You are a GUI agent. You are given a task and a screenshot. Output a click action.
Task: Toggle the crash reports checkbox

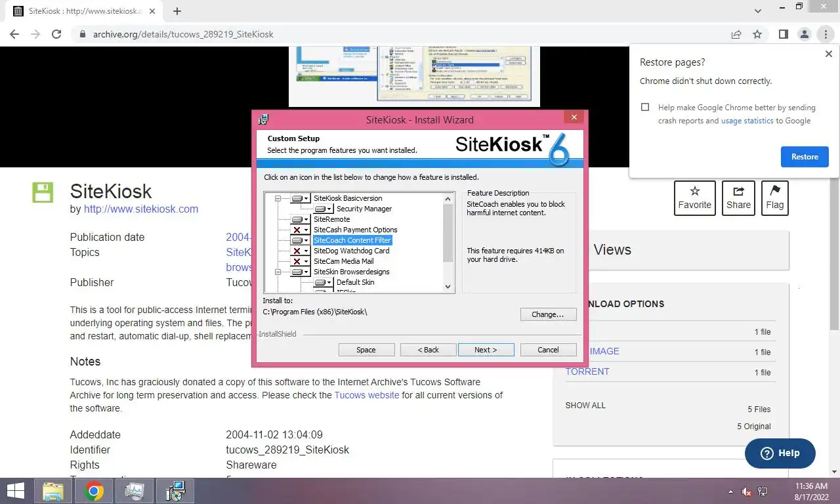click(x=645, y=107)
